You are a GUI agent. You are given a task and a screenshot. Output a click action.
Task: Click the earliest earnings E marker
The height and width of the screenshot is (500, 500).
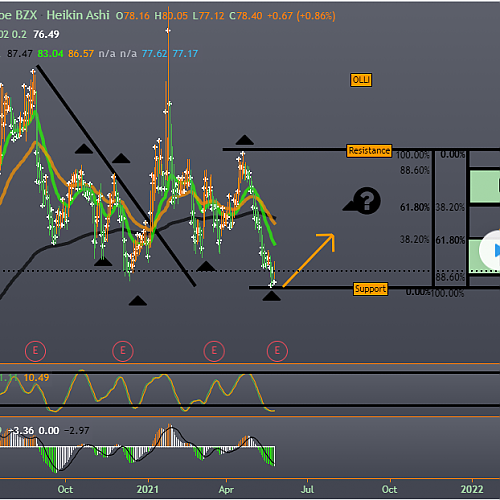[x=35, y=351]
